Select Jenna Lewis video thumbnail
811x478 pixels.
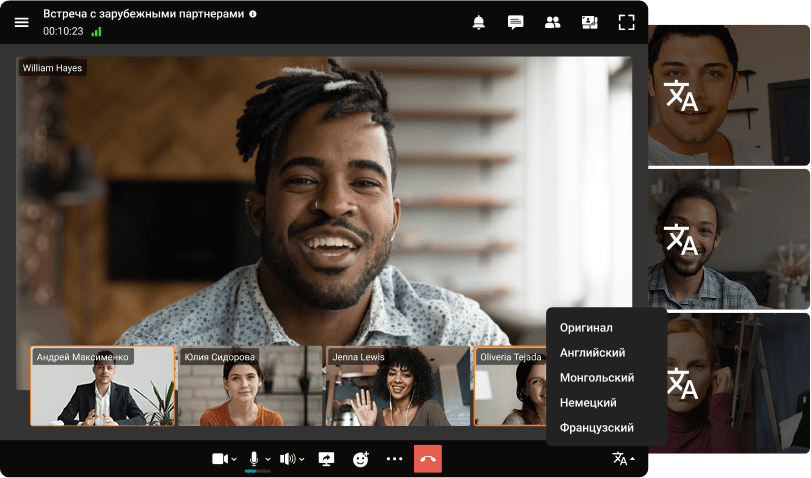[x=397, y=387]
